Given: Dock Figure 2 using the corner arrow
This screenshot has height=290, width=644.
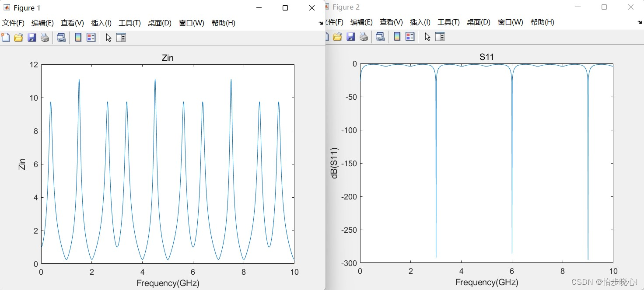Looking at the screenshot, I should pyautogui.click(x=640, y=22).
